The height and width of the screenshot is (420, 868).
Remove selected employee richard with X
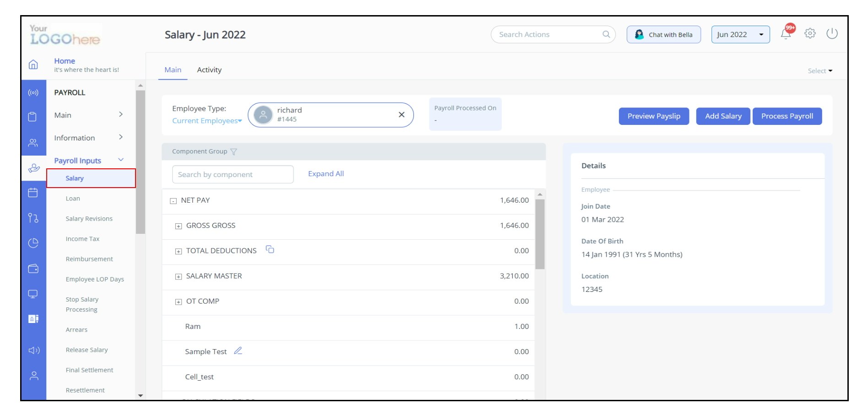click(x=401, y=115)
